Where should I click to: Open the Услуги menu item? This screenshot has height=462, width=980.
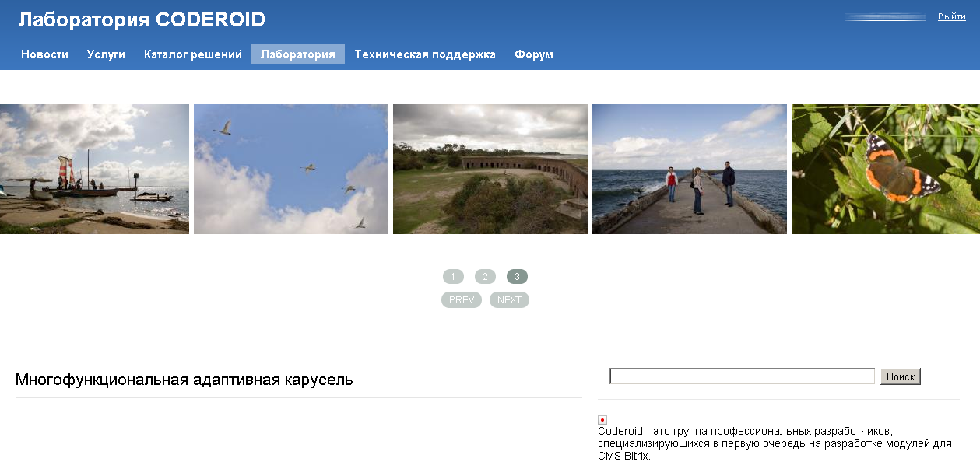pyautogui.click(x=106, y=54)
